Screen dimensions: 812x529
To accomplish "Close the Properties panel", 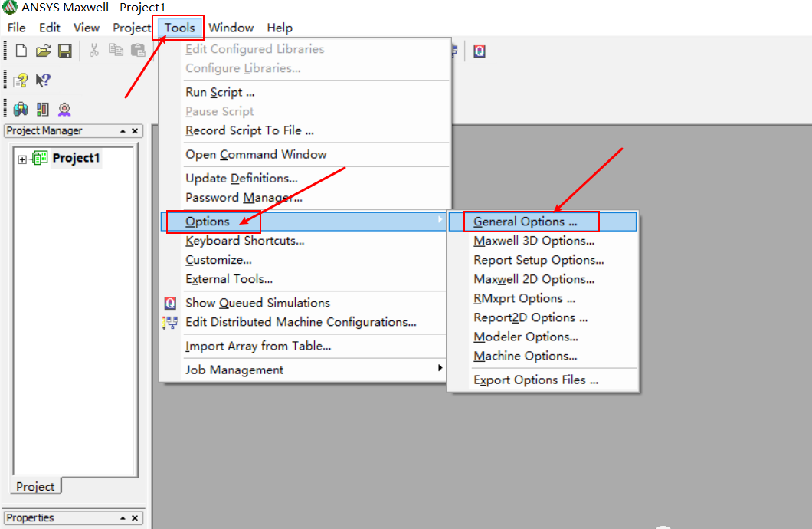I will tap(135, 518).
